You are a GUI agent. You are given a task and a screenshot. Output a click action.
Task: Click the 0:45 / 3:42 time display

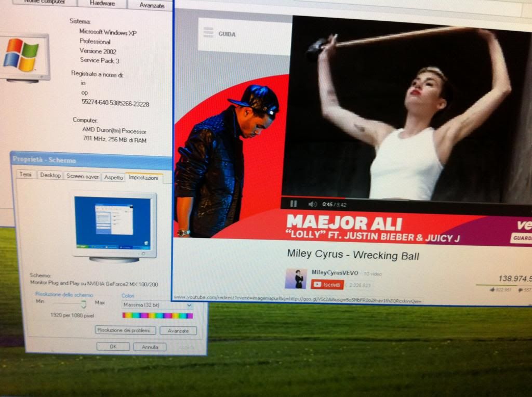[x=334, y=204]
